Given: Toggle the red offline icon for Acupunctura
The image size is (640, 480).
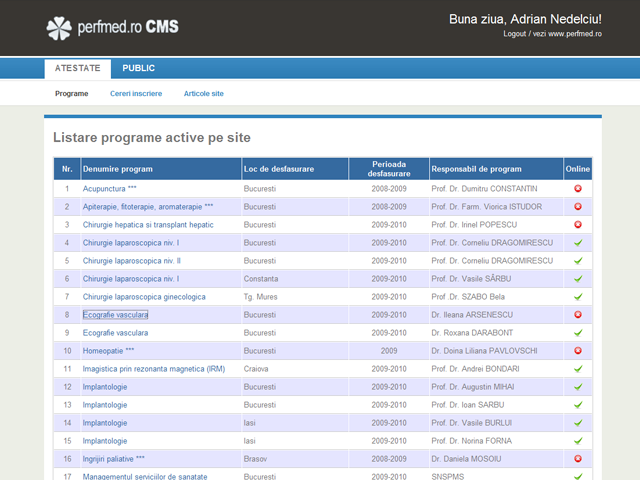Looking at the screenshot, I should tap(577, 189).
